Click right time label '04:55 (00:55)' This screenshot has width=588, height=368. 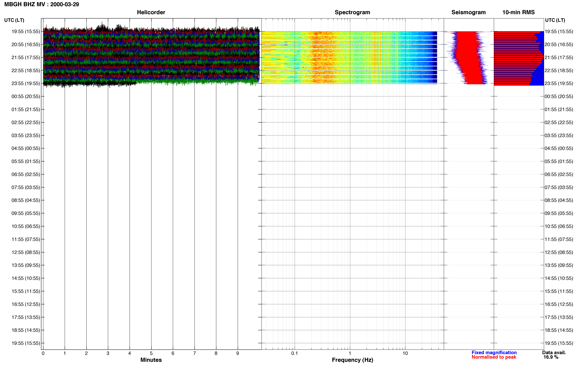[x=559, y=148]
